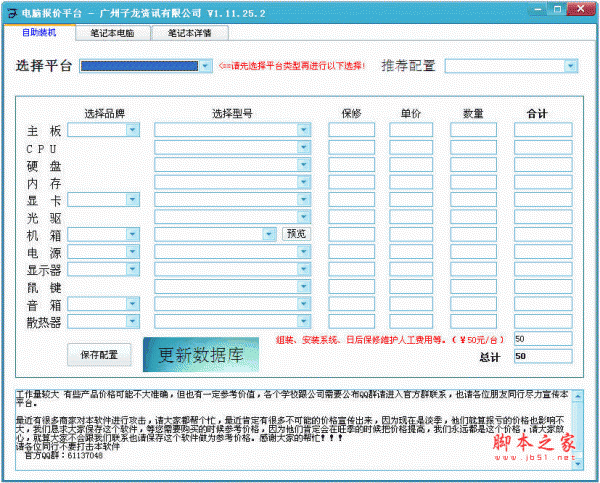Click the red 请先选择平台类型 hint text

tap(292, 66)
